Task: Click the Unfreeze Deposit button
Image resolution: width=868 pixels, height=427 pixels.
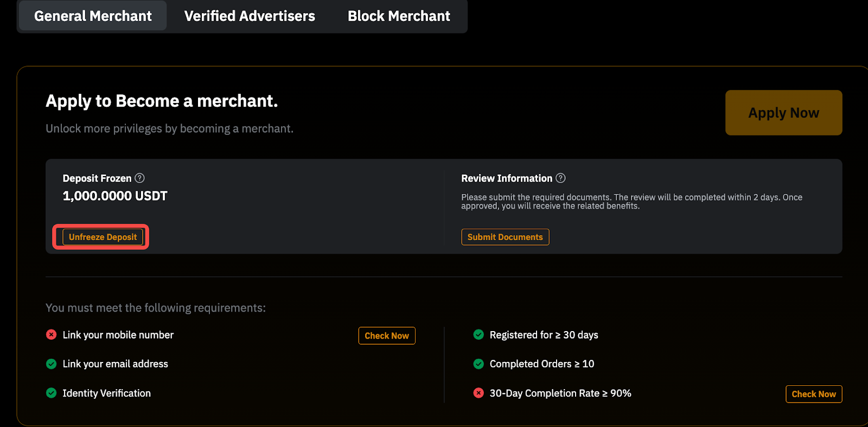Action: coord(103,237)
